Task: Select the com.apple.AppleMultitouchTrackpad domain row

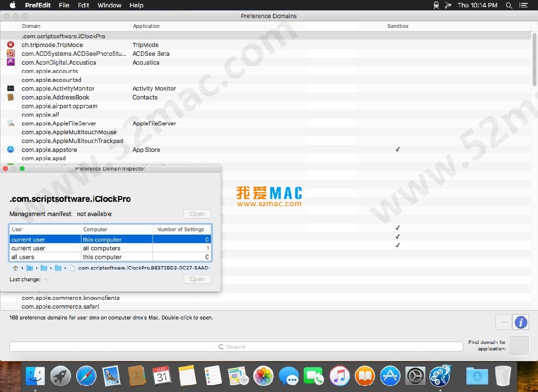Action: 266,141
